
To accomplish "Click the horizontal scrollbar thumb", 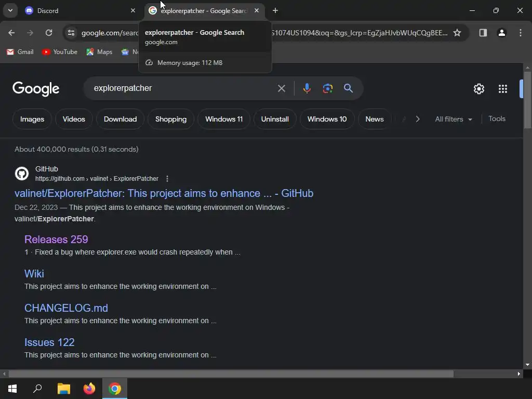I will (x=231, y=374).
